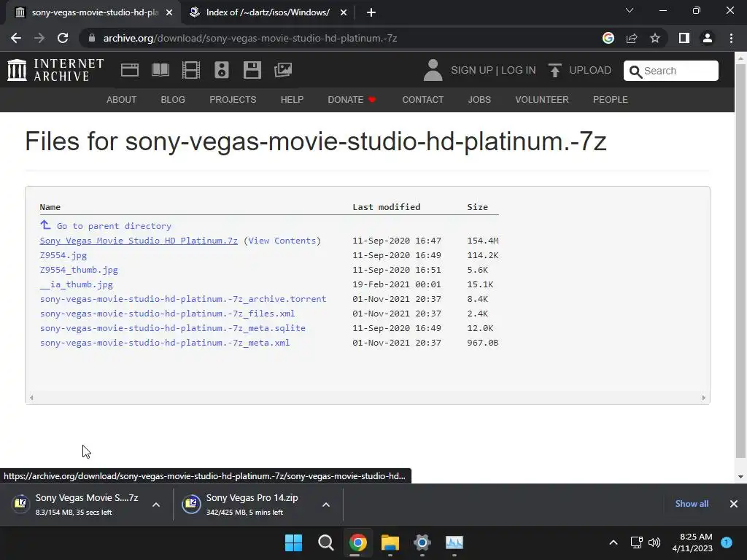Viewport: 747px width, 560px height.
Task: Click Chrome icon in taskbar
Action: [357, 542]
